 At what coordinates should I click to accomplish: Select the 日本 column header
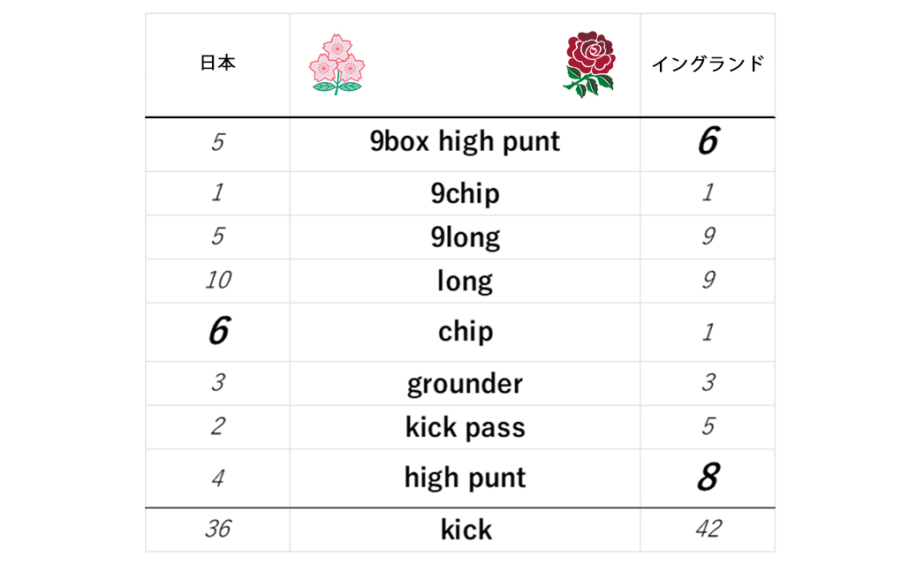point(218,64)
